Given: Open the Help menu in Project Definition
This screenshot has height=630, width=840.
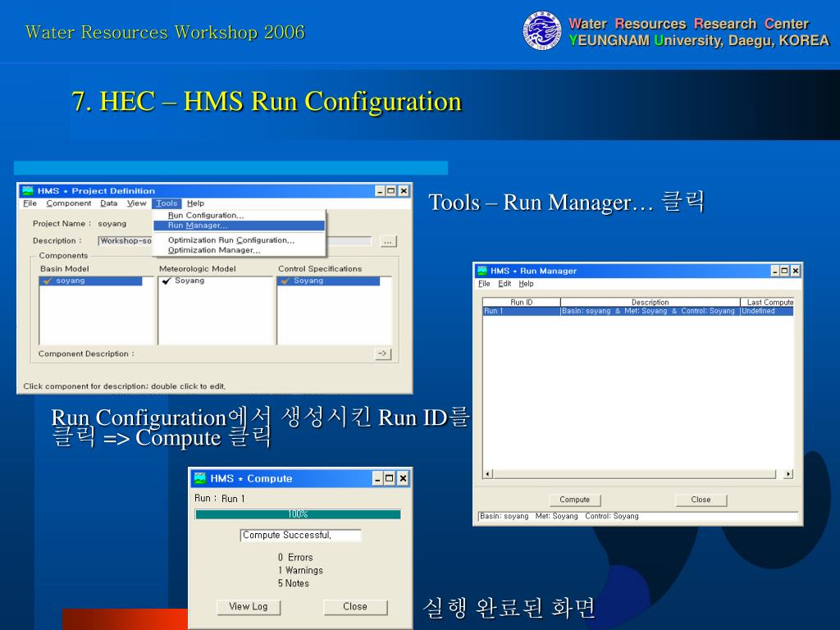Looking at the screenshot, I should (x=195, y=203).
